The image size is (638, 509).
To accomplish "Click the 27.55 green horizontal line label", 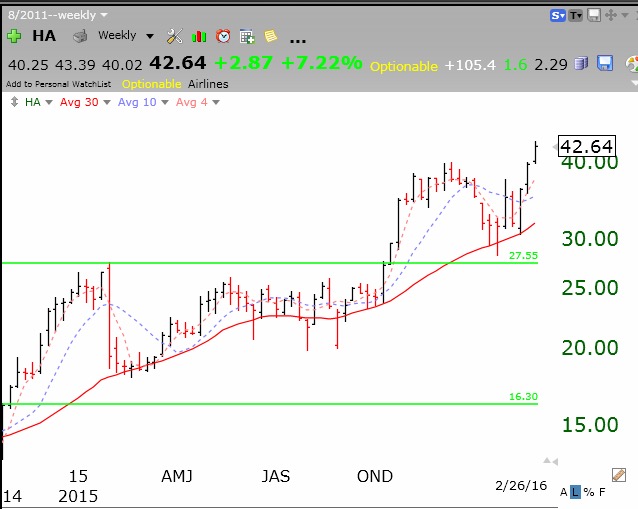I will pos(523,256).
